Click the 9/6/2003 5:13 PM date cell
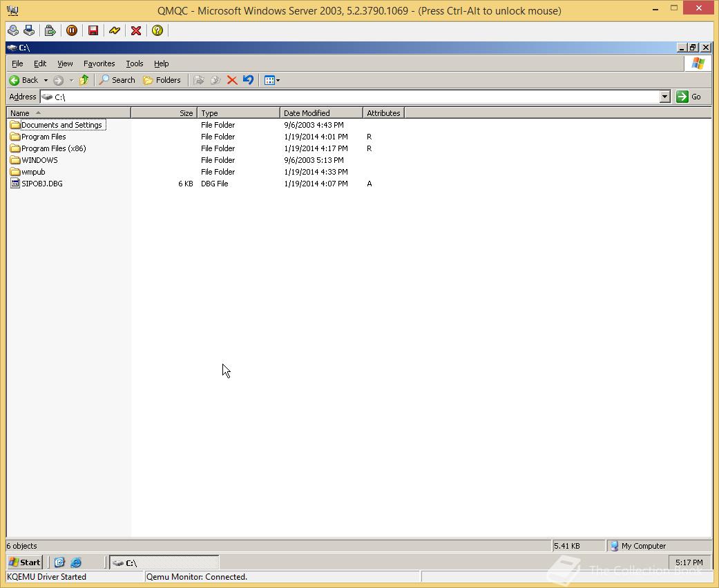Screen dimensions: 719x588 pos(314,160)
